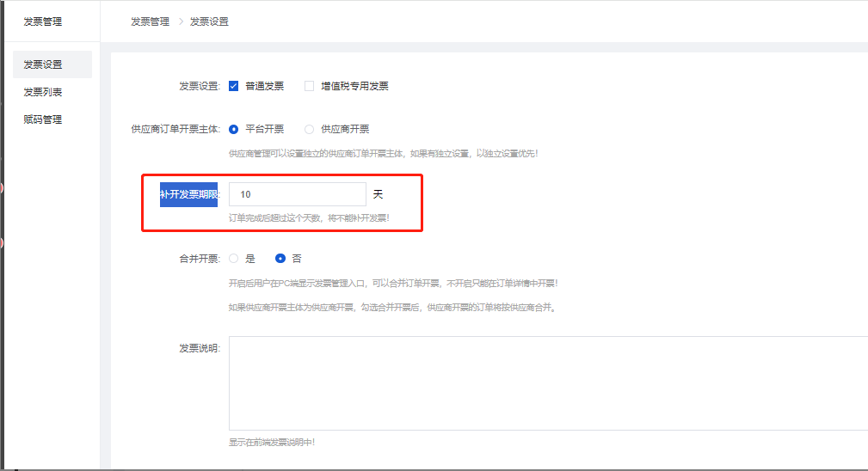Viewport: 868px width, 471px height.
Task: Choose 否 for 合并开票
Action: coord(280,258)
